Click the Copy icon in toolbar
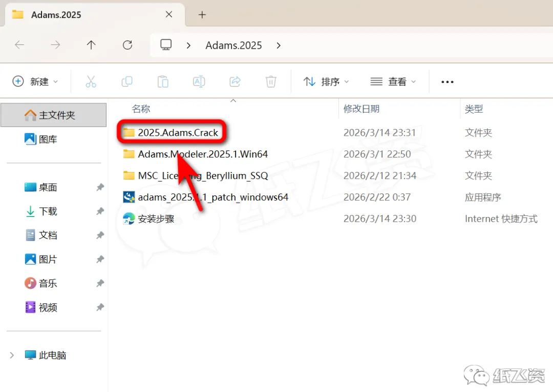The height and width of the screenshot is (392, 553). tap(127, 82)
